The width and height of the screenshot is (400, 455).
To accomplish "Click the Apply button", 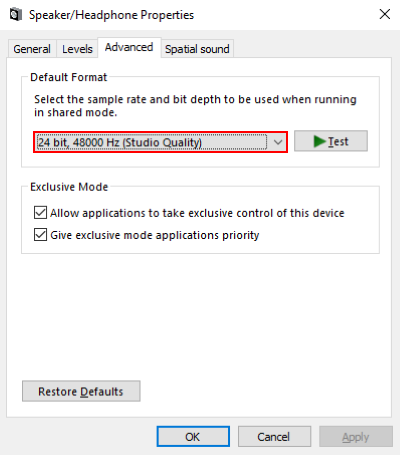I will point(356,437).
